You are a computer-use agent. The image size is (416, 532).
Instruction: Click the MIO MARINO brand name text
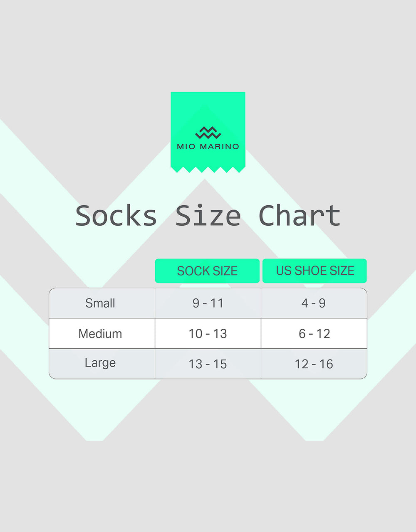tap(208, 146)
